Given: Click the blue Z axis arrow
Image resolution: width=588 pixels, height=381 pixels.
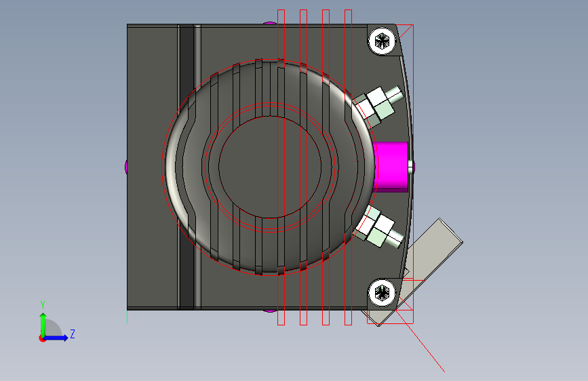Looking at the screenshot, I should coord(56,338).
